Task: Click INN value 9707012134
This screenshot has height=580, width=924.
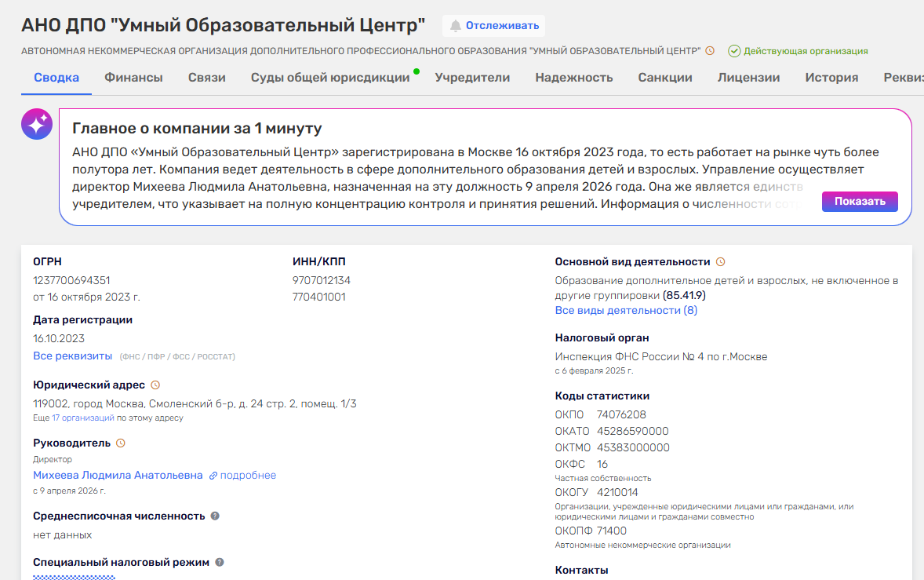Action: coord(321,280)
